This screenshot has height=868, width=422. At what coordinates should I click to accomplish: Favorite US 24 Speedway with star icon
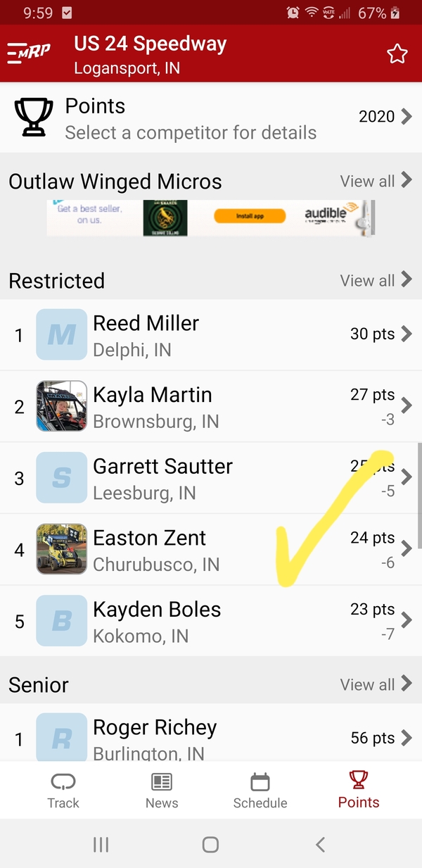397,54
